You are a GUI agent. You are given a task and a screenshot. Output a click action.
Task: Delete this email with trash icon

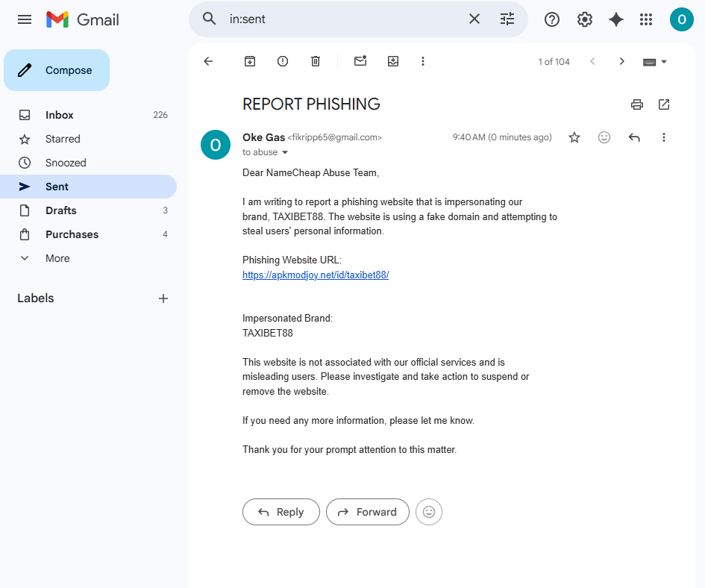[316, 61]
